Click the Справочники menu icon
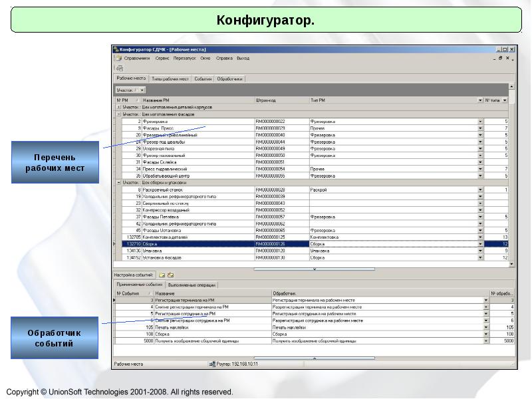The image size is (532, 399). [x=118, y=59]
